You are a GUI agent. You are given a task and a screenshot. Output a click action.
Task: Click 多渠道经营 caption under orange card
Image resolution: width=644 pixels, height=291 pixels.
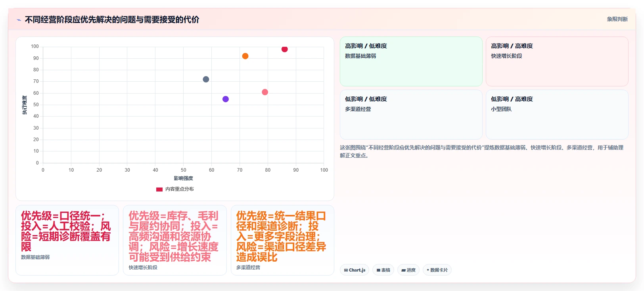tap(248, 268)
